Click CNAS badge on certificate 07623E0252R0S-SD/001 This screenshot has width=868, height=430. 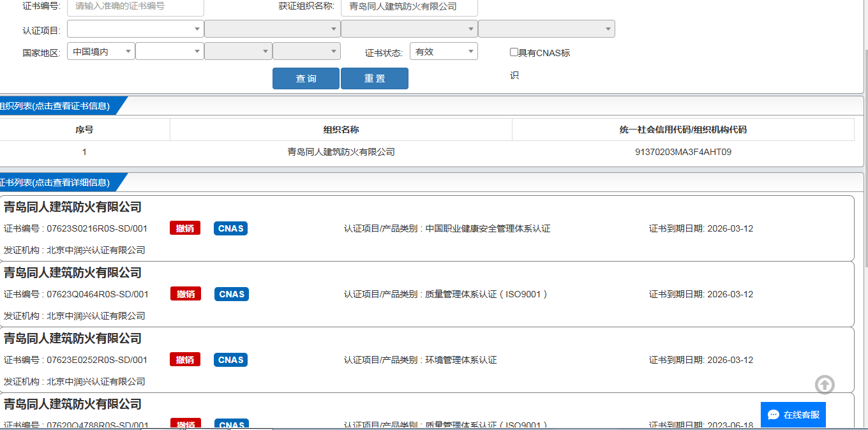[x=230, y=360]
